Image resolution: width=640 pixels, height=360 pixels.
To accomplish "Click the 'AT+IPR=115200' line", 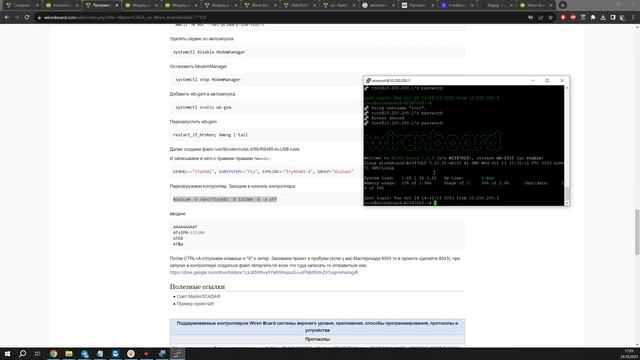I will (x=189, y=233).
